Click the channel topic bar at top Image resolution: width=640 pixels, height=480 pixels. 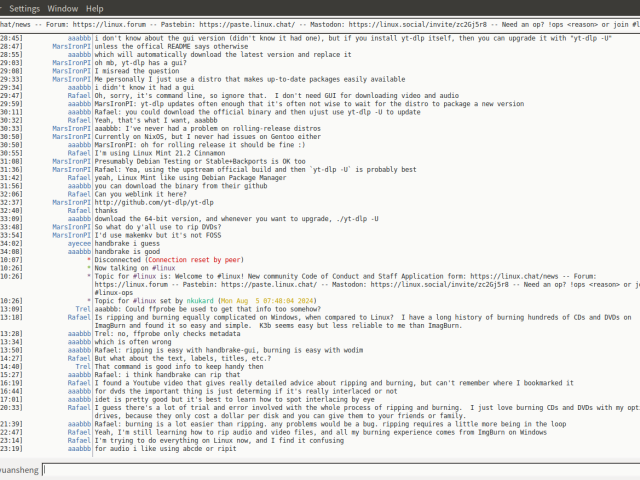click(320, 24)
